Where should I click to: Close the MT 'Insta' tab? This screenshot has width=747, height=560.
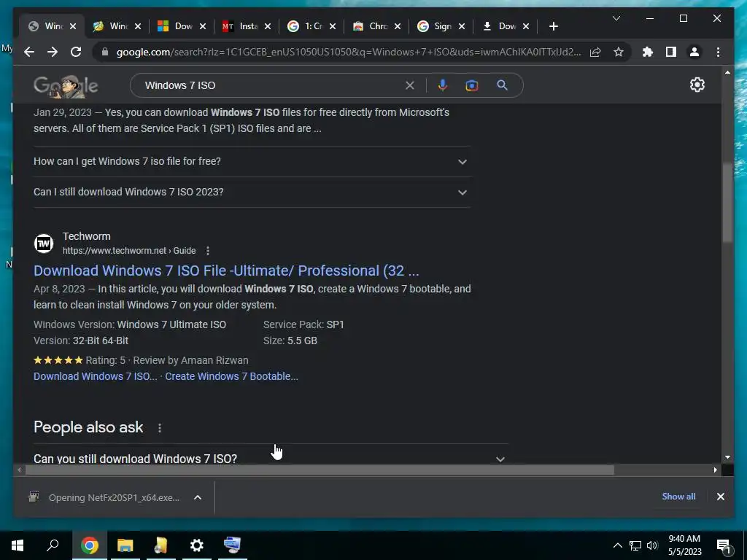[x=267, y=26]
